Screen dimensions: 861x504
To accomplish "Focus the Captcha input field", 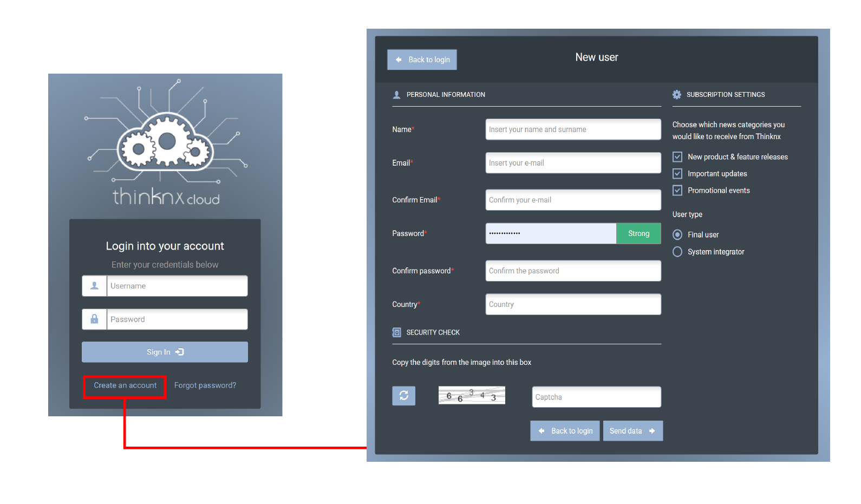I will pos(596,397).
